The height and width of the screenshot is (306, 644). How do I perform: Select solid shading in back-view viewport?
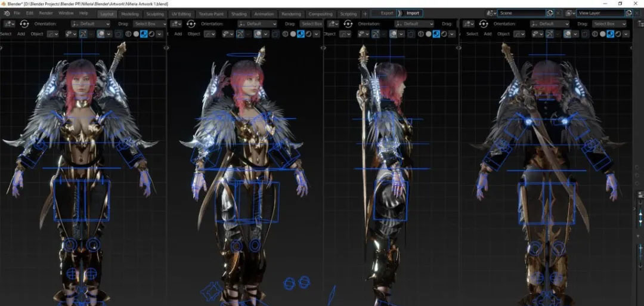point(602,33)
